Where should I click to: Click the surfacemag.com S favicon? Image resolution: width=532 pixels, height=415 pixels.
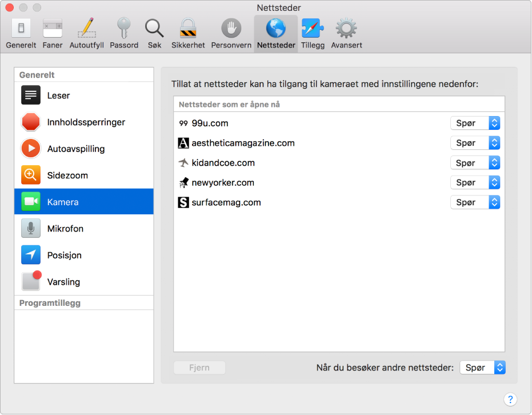183,202
